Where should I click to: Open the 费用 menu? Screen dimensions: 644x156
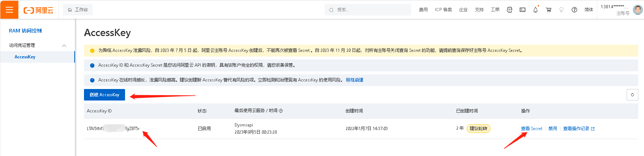(x=423, y=10)
